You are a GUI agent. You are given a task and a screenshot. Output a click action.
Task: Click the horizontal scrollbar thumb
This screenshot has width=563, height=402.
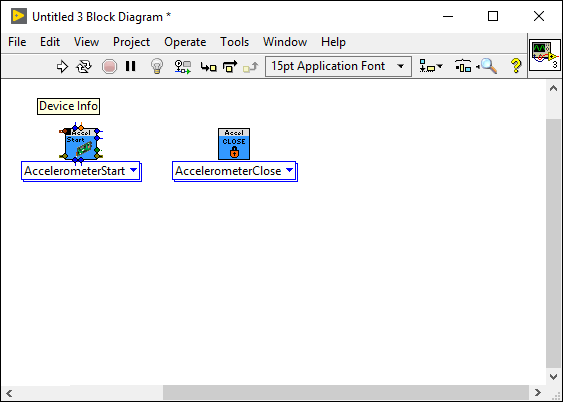[346, 393]
